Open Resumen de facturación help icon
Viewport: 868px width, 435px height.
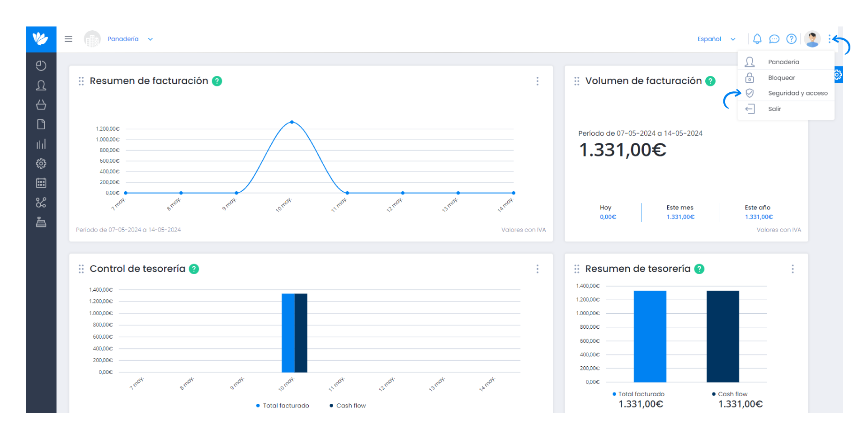pos(217,81)
